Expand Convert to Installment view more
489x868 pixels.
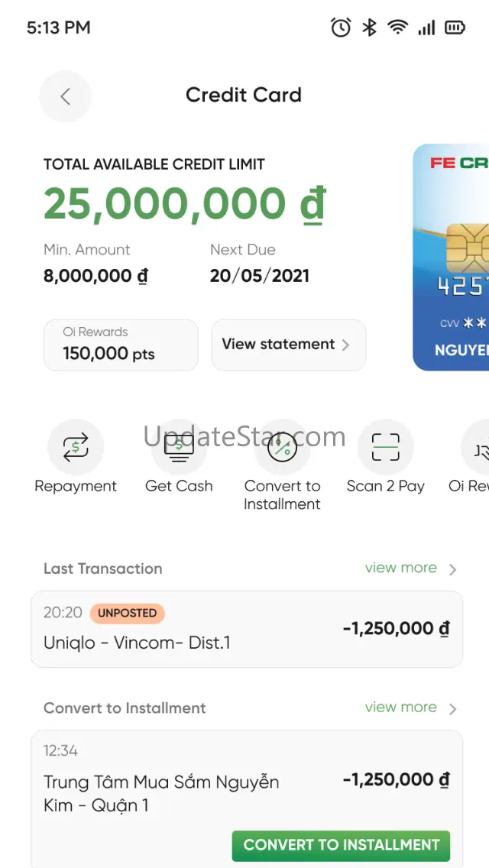pyautogui.click(x=410, y=708)
